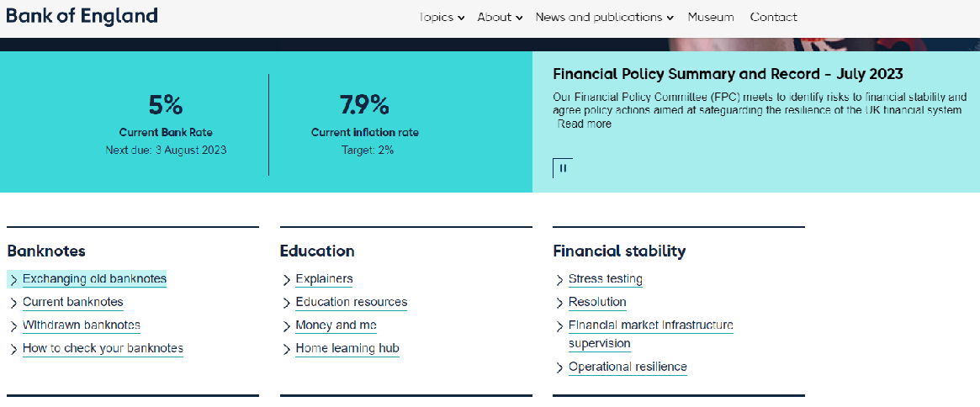The image size is (980, 407).
Task: Open Financial market infrastructure supervision link
Action: pos(650,325)
